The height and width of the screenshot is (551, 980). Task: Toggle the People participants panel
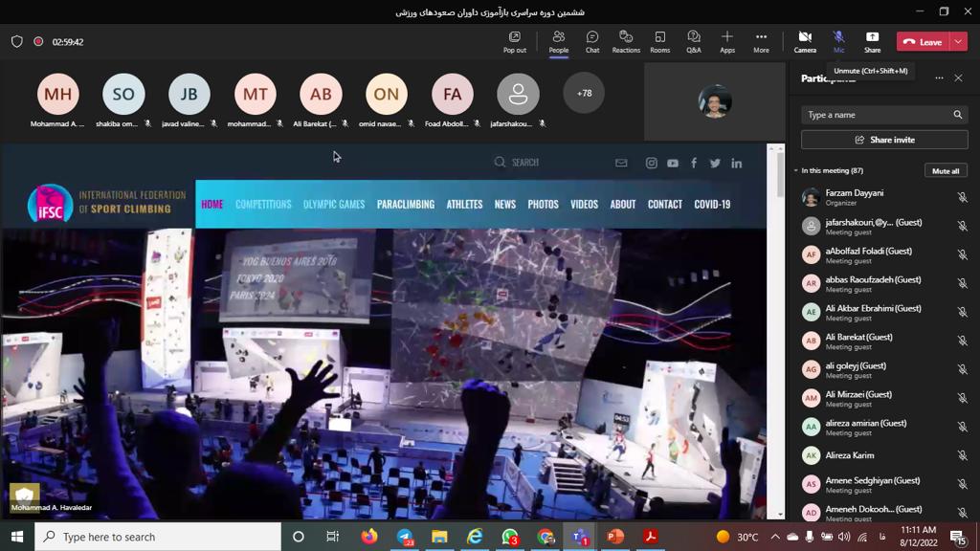(x=558, y=41)
